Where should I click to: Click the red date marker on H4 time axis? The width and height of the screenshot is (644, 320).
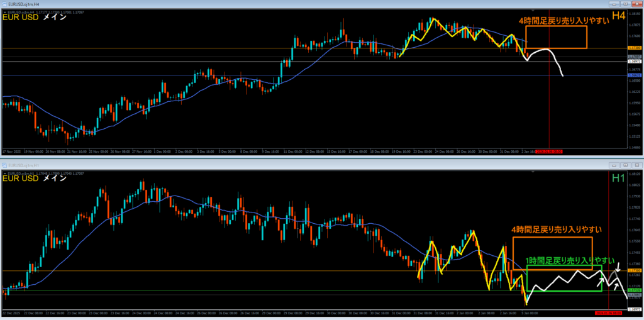pyautogui.click(x=549, y=152)
